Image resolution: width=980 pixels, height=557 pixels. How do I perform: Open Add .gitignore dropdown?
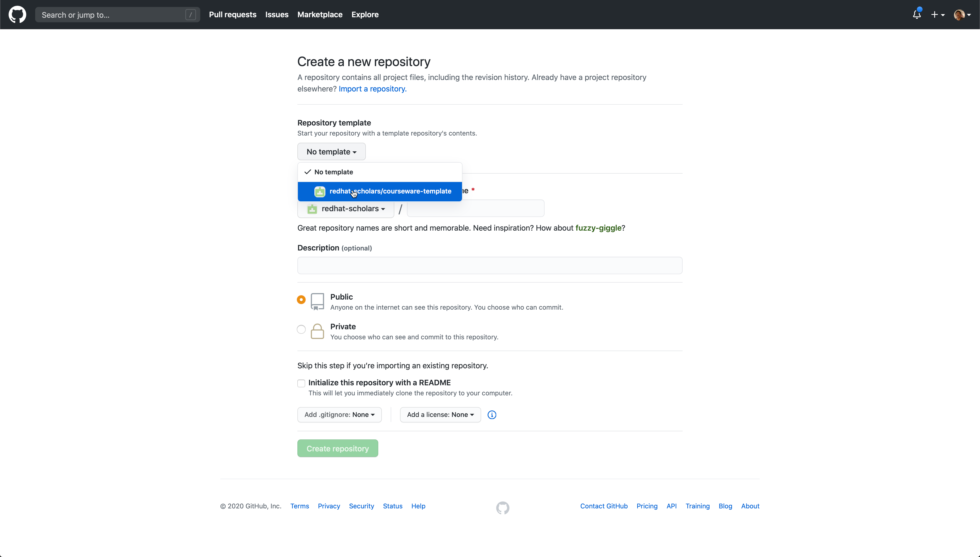tap(340, 415)
